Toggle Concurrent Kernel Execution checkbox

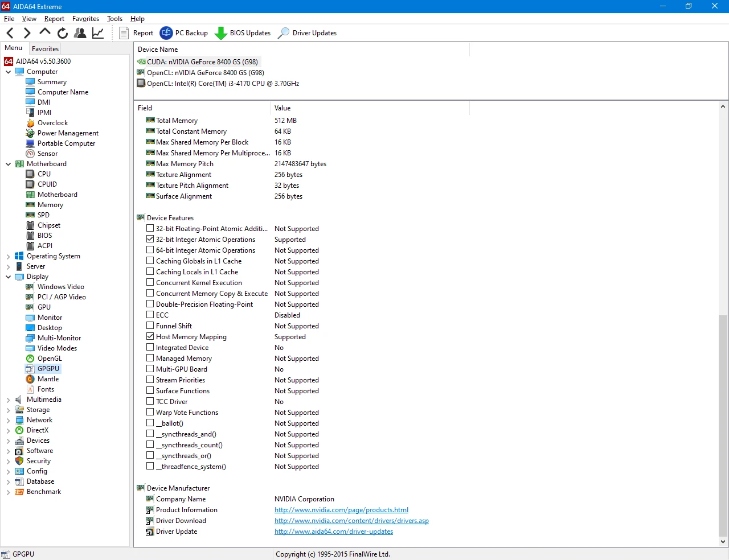pos(150,282)
